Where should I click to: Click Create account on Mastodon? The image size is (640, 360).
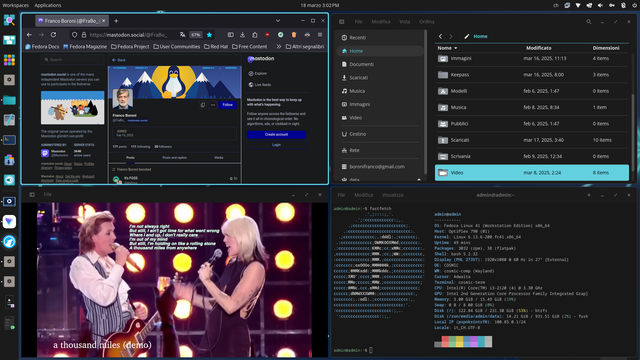(276, 134)
